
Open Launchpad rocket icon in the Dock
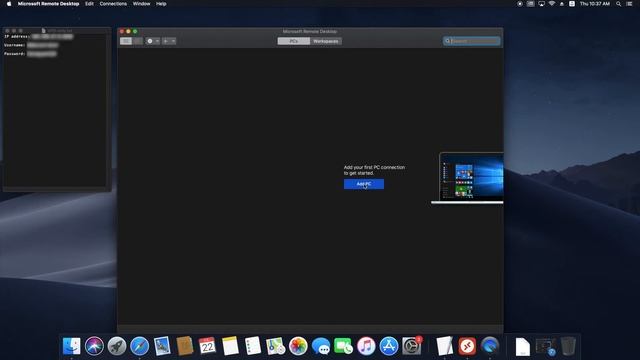tap(117, 346)
